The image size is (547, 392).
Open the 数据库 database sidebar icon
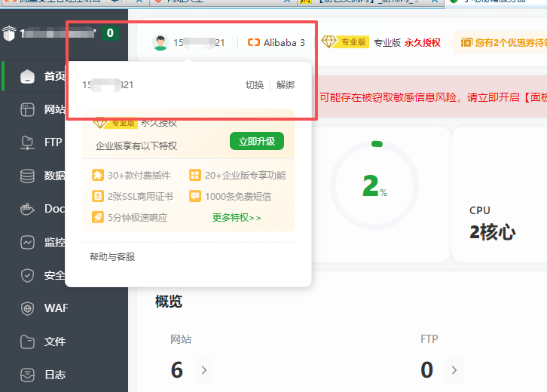point(28,176)
